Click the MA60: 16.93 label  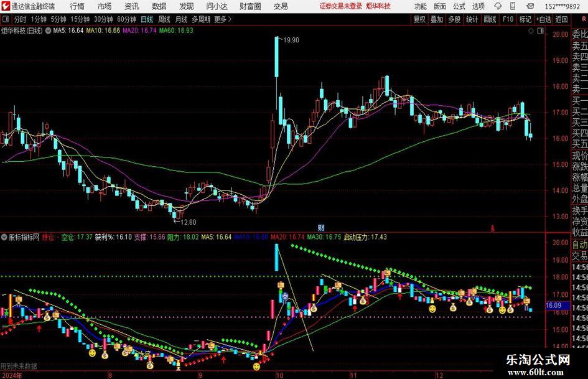pyautogui.click(x=176, y=30)
